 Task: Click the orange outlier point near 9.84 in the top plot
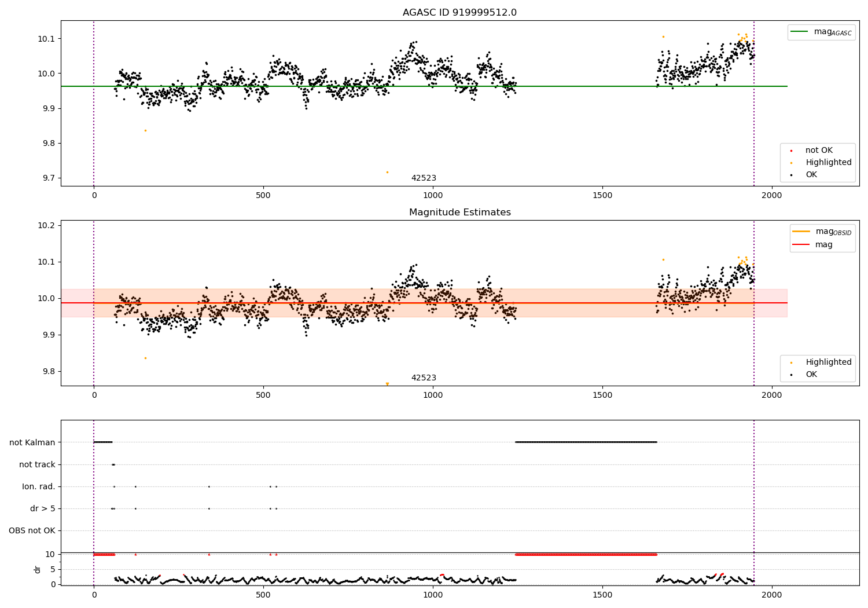coord(145,130)
